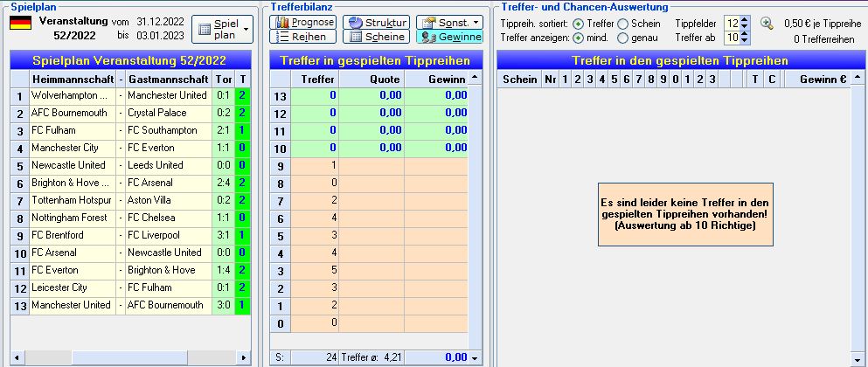Select the FC Liverpool cell
The image size is (868, 367).
[169, 235]
